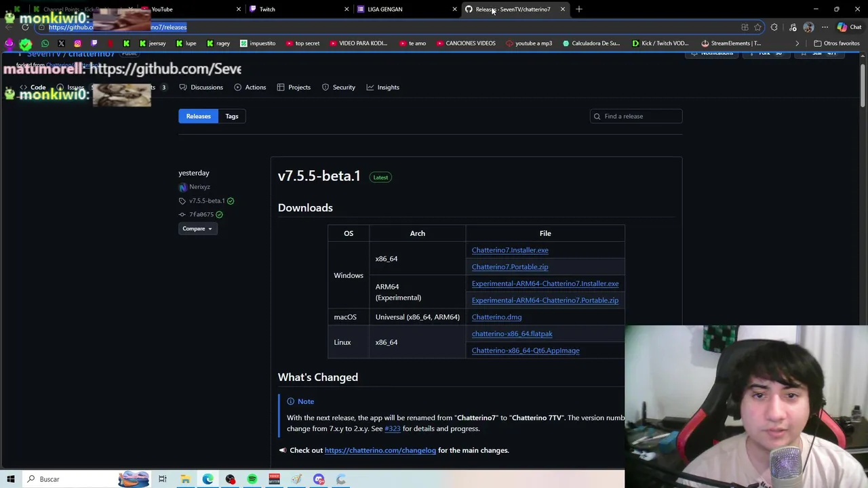Screen dimensions: 868x488
Task: Close the Releases SevenTV/chatterino7 browser tab
Action: [x=563, y=9]
